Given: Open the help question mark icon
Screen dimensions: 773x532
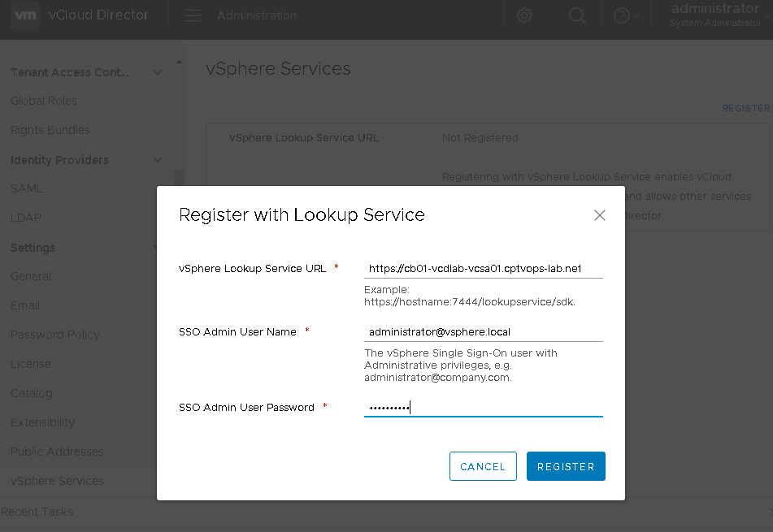Looking at the screenshot, I should (621, 15).
